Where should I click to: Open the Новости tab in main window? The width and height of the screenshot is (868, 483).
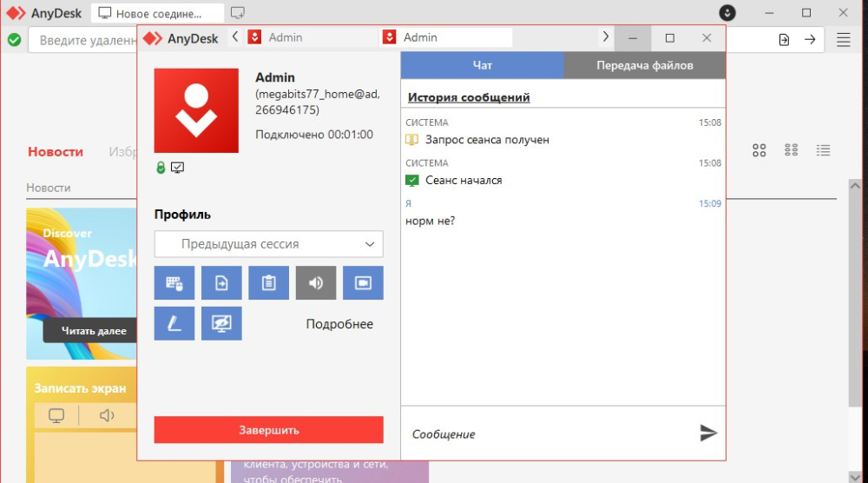pos(56,152)
